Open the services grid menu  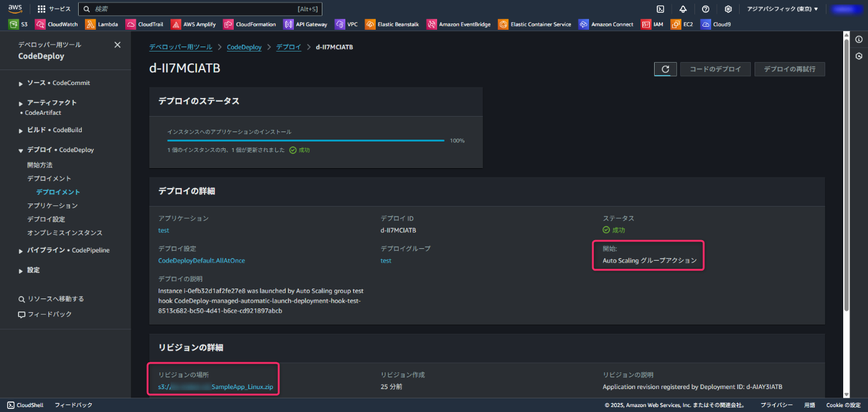[x=54, y=9]
